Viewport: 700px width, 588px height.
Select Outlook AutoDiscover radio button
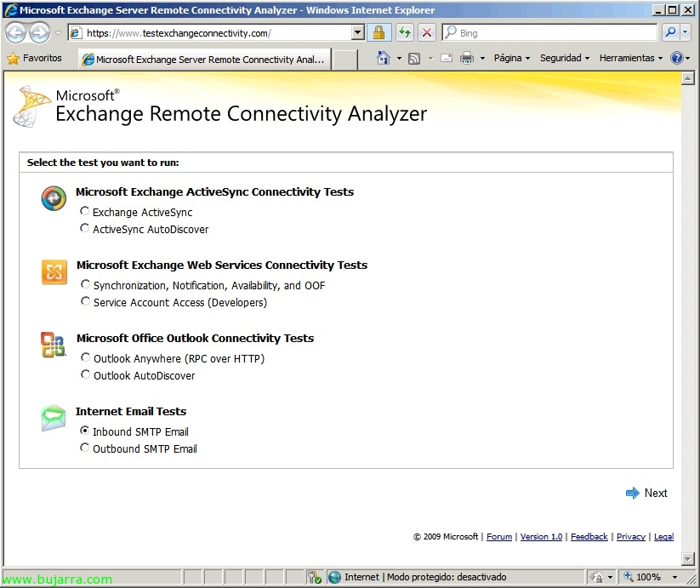[85, 374]
